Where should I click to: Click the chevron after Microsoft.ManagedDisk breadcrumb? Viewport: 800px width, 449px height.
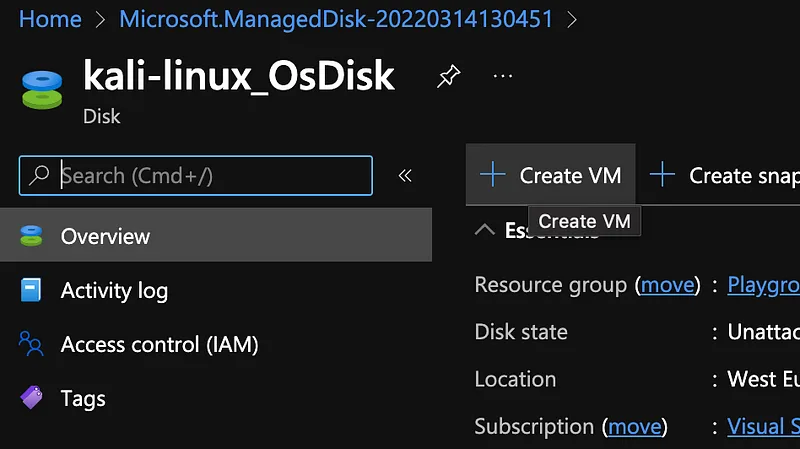572,20
